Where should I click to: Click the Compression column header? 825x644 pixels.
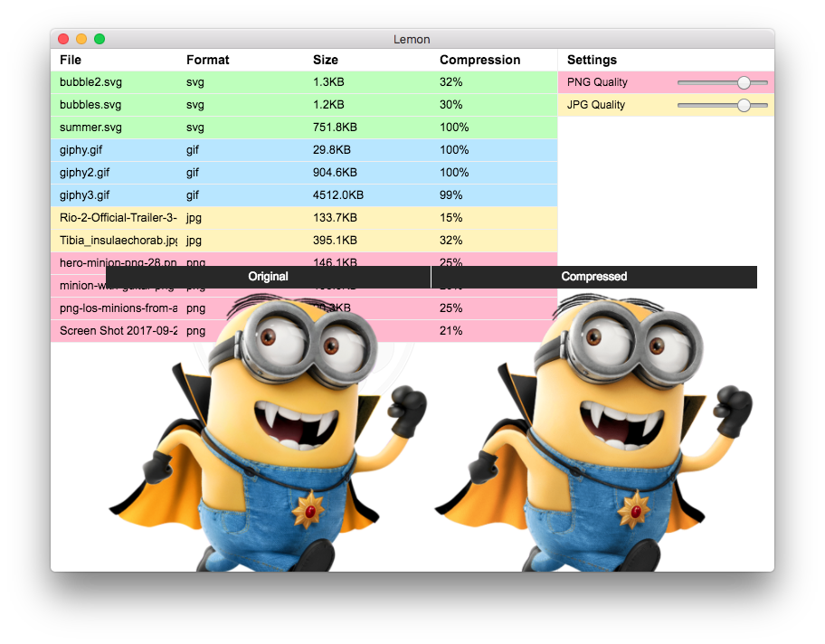[x=479, y=60]
